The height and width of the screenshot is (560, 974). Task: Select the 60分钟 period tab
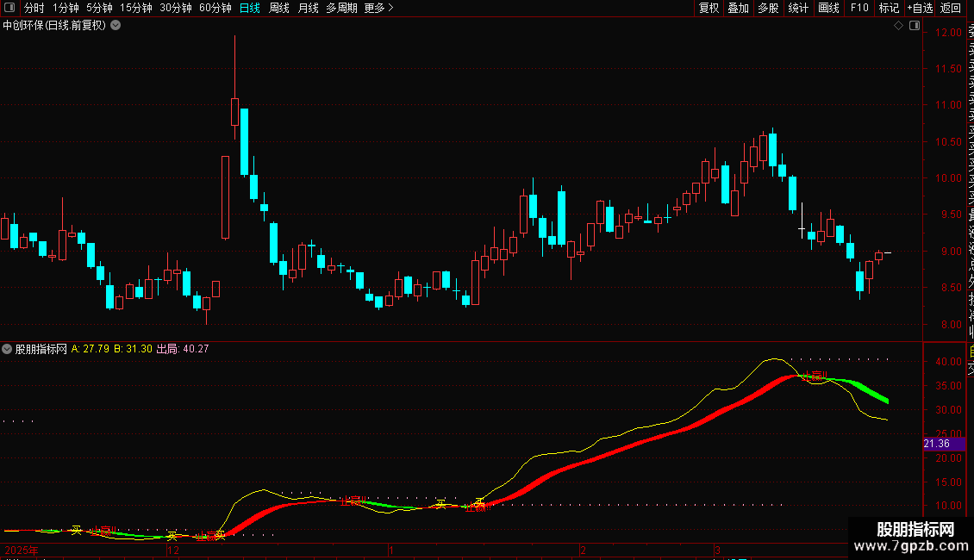pos(215,8)
